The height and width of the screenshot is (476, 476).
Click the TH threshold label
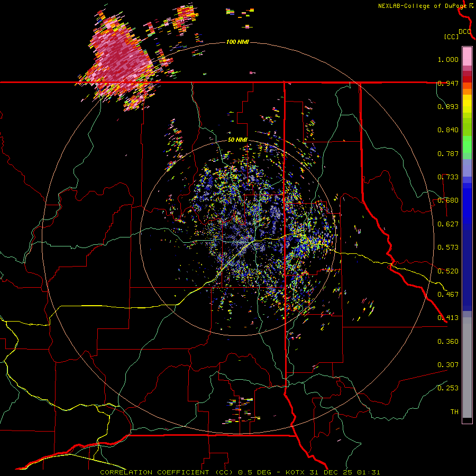(x=454, y=412)
